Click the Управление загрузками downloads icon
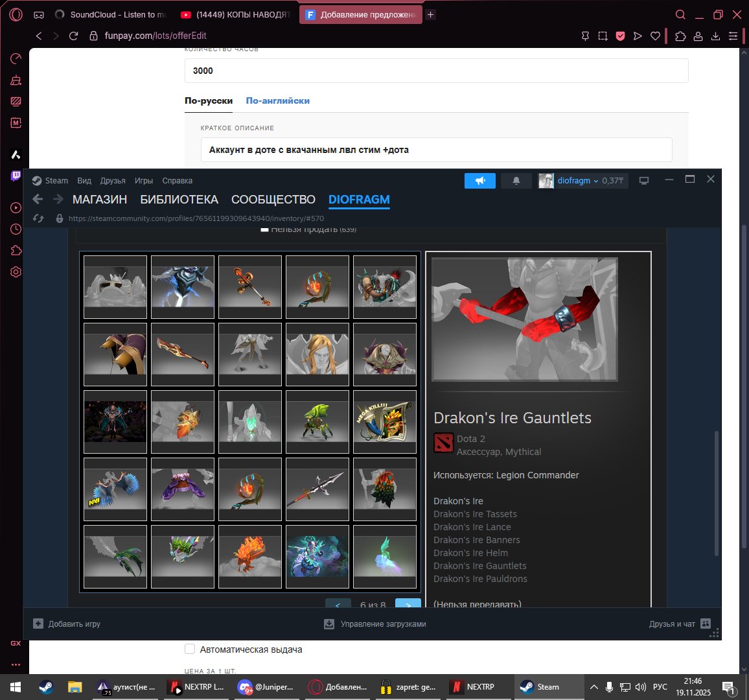The width and height of the screenshot is (749, 700). [x=328, y=624]
